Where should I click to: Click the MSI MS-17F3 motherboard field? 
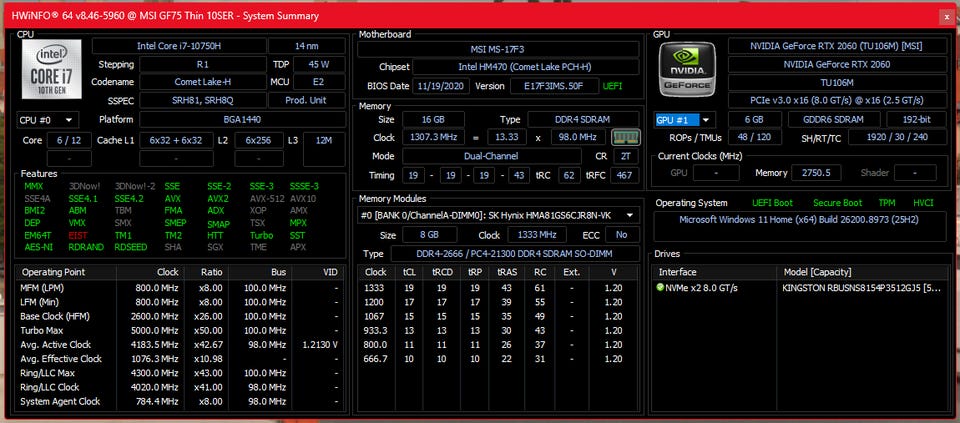coord(499,48)
